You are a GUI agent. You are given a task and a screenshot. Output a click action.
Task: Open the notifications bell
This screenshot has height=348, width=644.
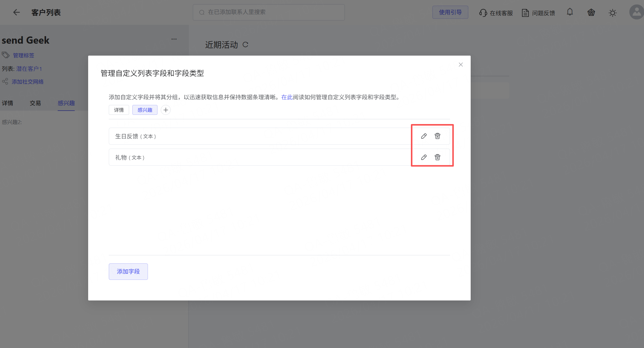coord(570,12)
